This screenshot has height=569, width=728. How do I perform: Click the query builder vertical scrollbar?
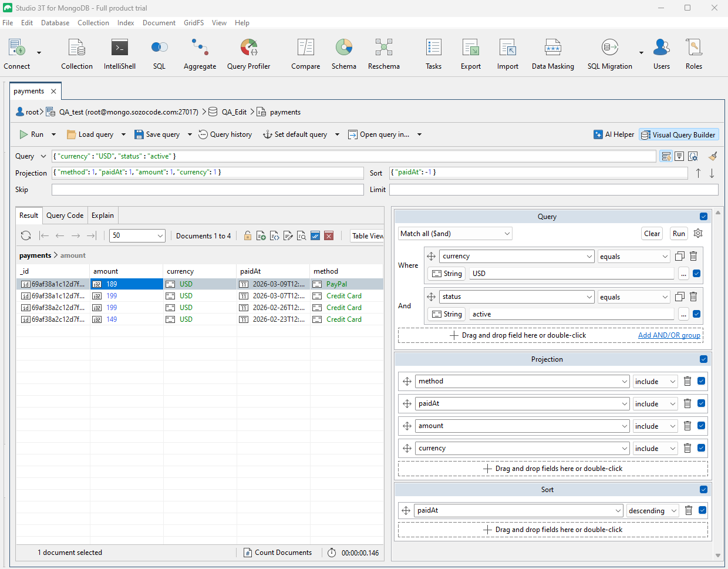[x=718, y=383]
